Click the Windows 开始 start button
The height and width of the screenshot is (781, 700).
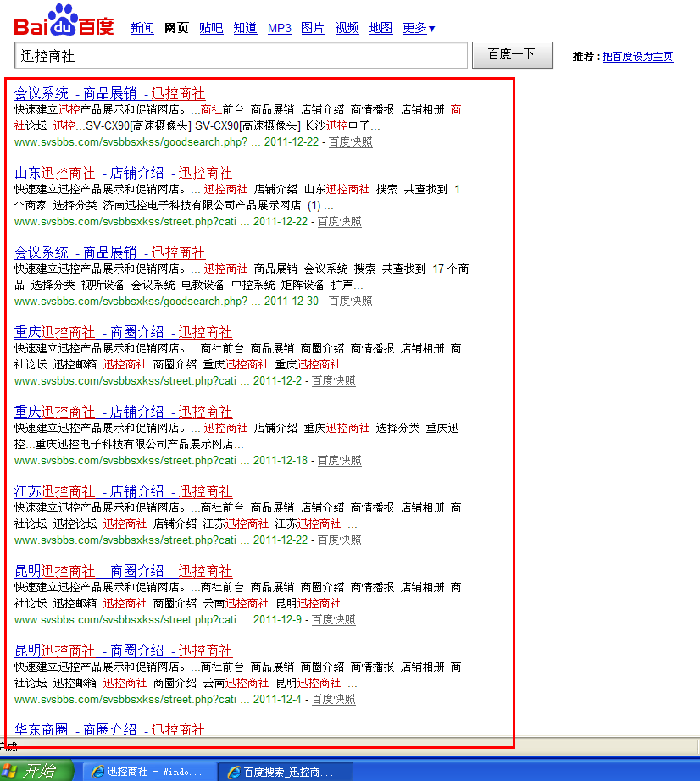click(x=36, y=771)
